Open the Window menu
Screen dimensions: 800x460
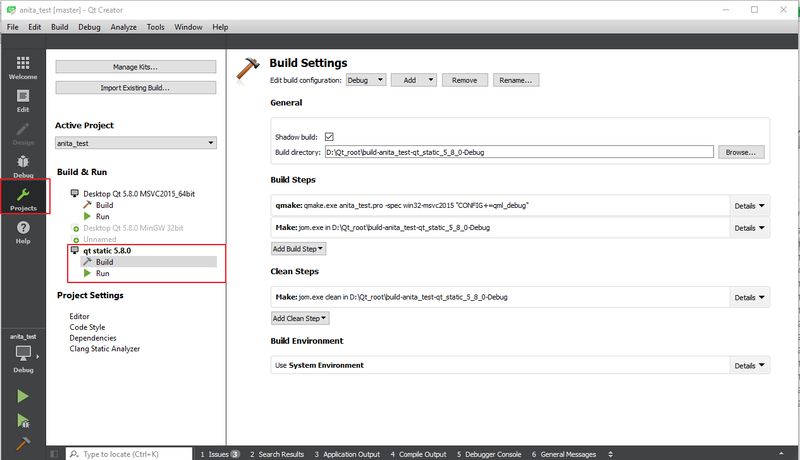pos(188,27)
